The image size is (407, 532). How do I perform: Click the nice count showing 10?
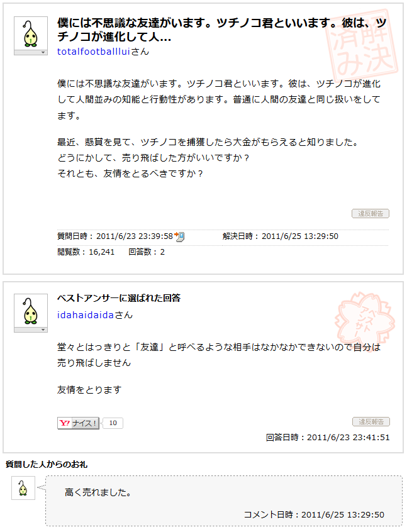113,423
